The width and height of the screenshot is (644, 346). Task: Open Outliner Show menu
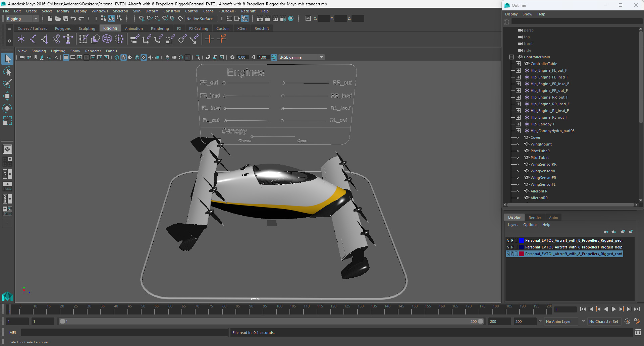pyautogui.click(x=527, y=14)
